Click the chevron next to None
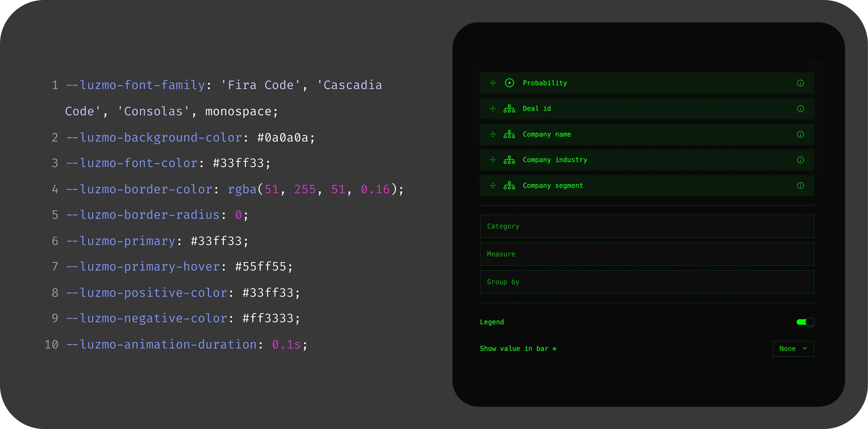This screenshot has height=429, width=868. pos(805,349)
